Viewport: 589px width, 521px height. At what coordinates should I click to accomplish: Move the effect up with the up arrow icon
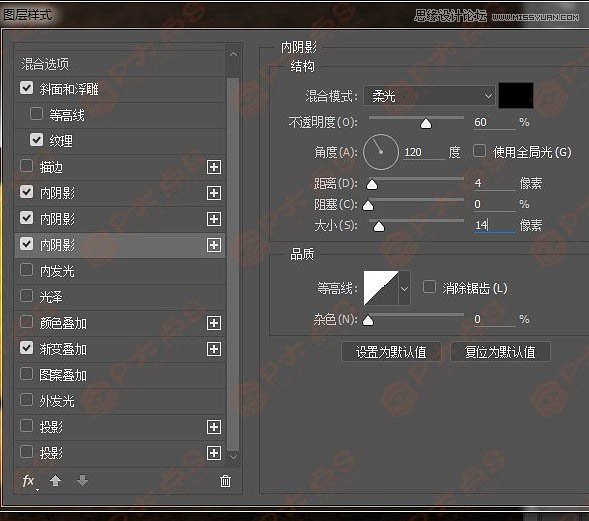point(55,480)
